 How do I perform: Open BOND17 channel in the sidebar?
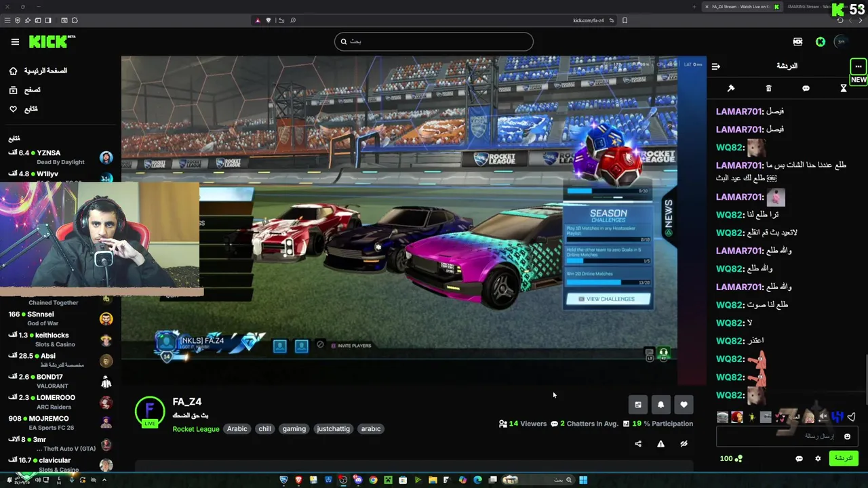tap(60, 382)
